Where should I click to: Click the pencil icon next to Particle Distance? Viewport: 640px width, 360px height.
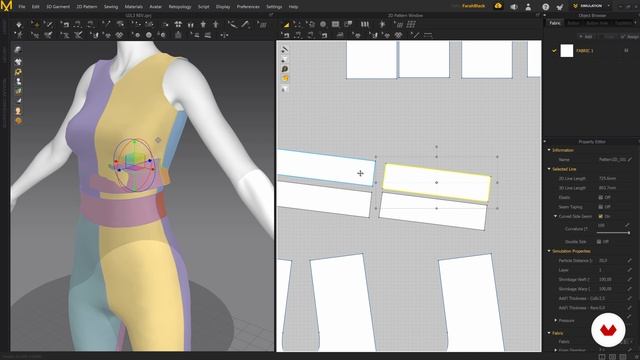629,260
